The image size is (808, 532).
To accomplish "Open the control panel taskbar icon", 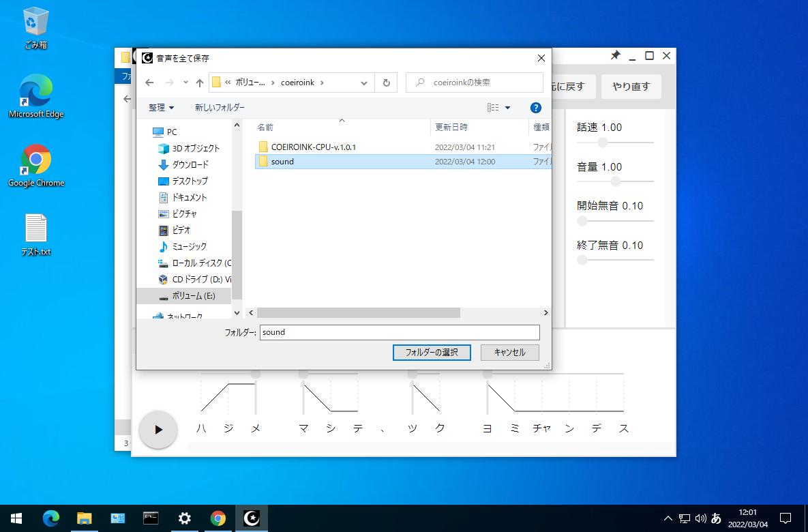I will pos(117,518).
